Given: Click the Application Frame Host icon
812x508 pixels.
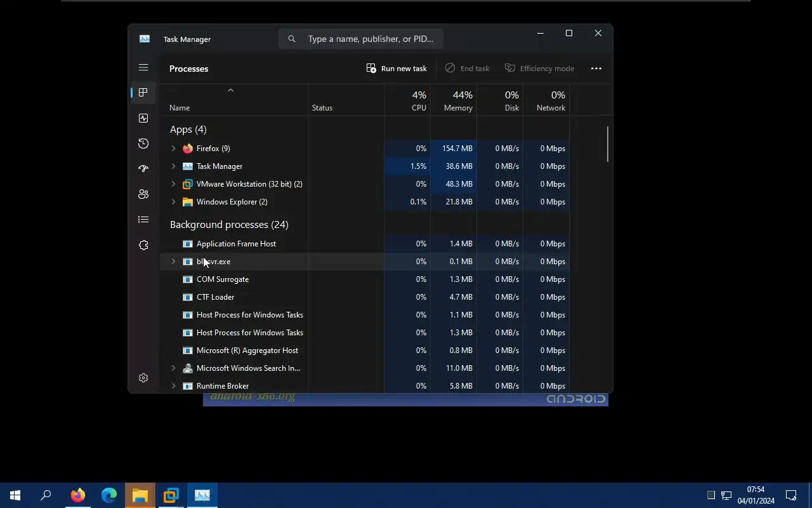Looking at the screenshot, I should 188,244.
